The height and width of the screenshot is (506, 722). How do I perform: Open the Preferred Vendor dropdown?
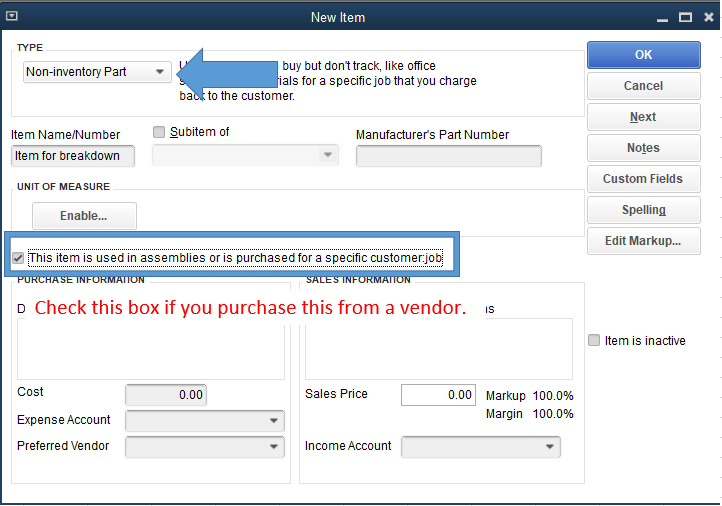coord(205,447)
